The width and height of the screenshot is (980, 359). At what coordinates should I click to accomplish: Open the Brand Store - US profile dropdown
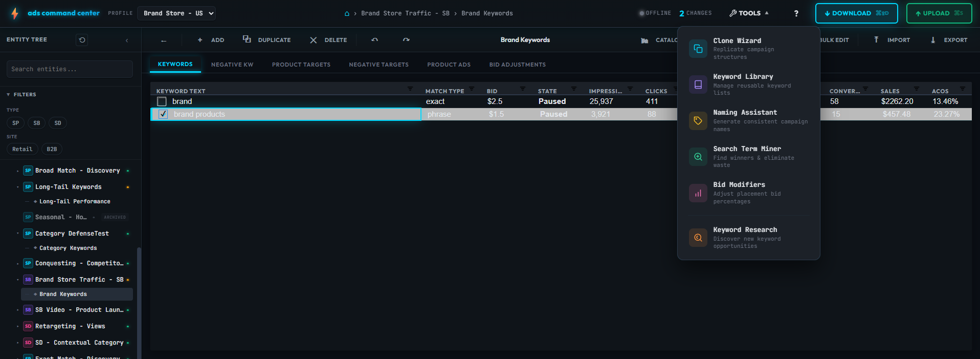(176, 13)
